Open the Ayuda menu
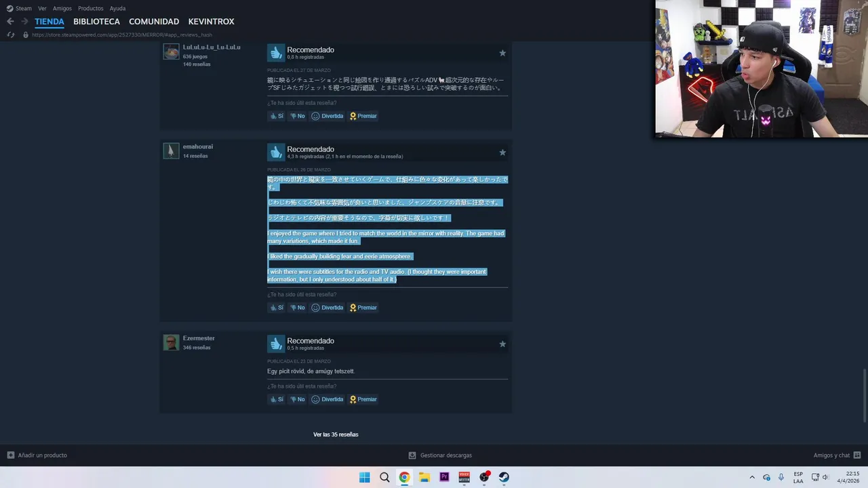 [117, 8]
